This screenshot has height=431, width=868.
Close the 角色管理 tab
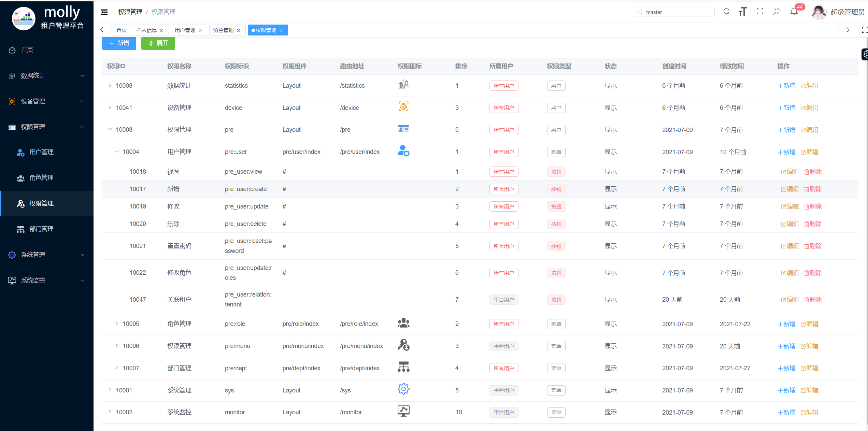pyautogui.click(x=239, y=30)
